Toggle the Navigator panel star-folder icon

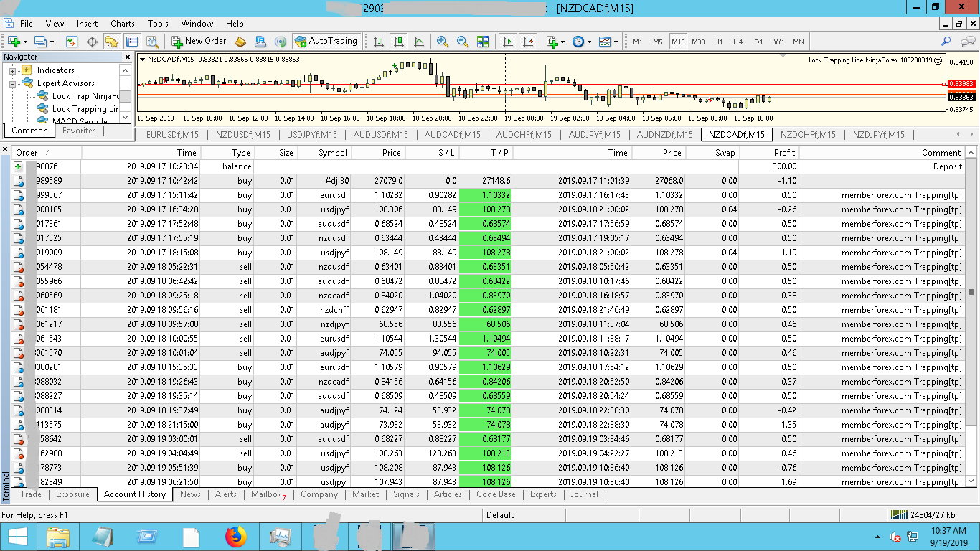(x=112, y=42)
